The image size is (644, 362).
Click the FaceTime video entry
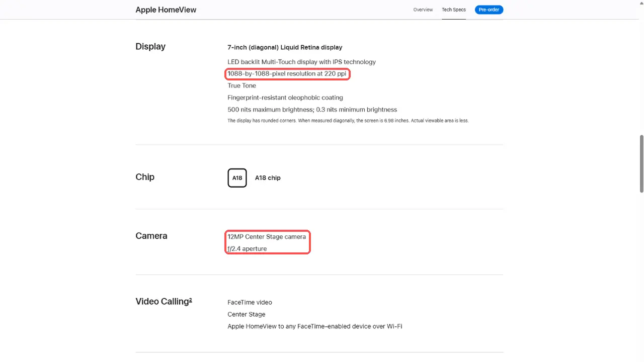(250, 303)
